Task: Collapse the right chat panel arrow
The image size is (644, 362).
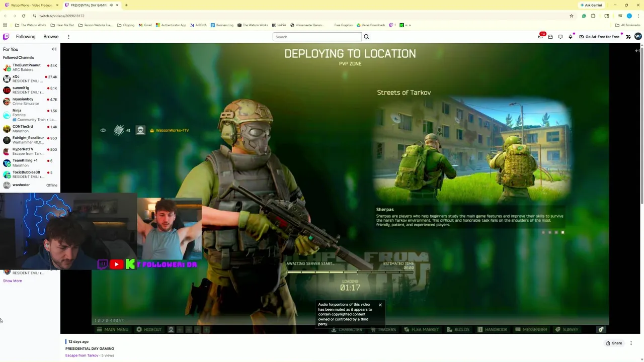Action: click(637, 50)
